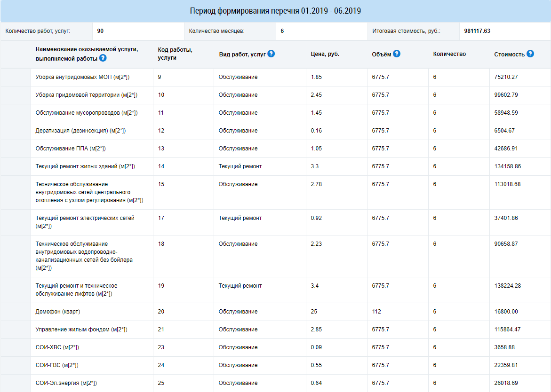Select price 25 in Домофон row
This screenshot has width=551, height=392.
coord(314,312)
